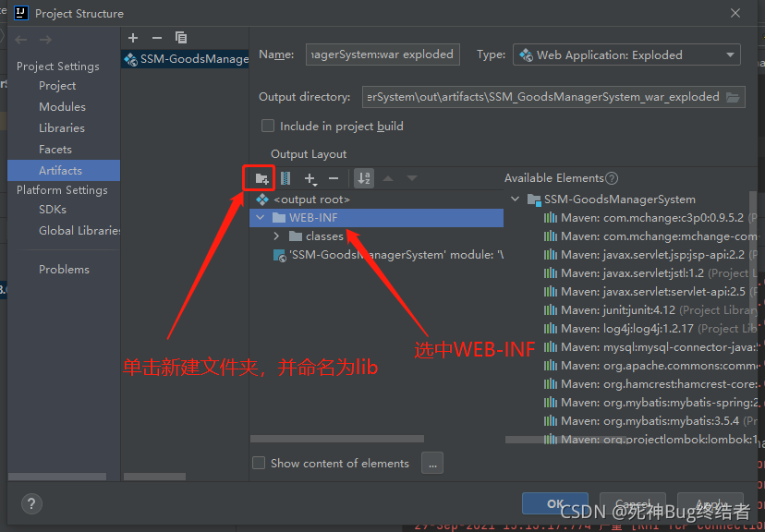Enable Show content of elements
765x532 pixels.
click(259, 463)
